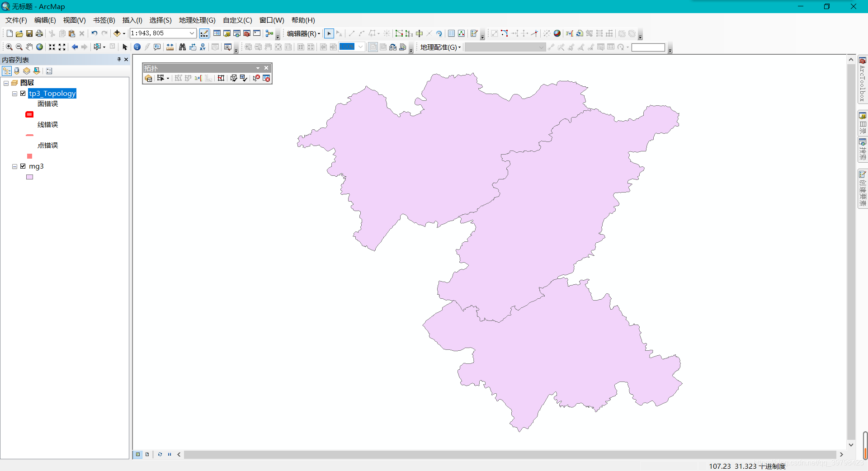The height and width of the screenshot is (471, 868).
Task: Switch to Layout View button
Action: click(x=147, y=454)
